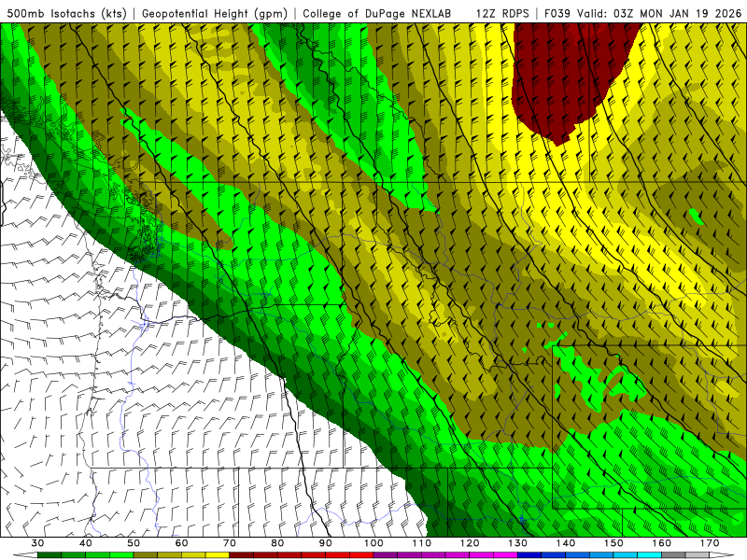Click the '110' color scale label
The image size is (747, 560).
tap(422, 543)
